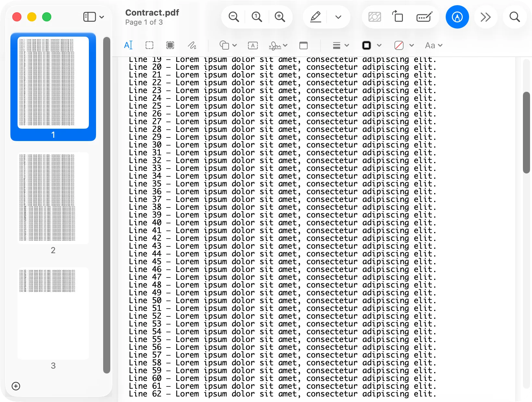The height and width of the screenshot is (402, 532).
Task: Click the green full-screen window button
Action: 47,17
